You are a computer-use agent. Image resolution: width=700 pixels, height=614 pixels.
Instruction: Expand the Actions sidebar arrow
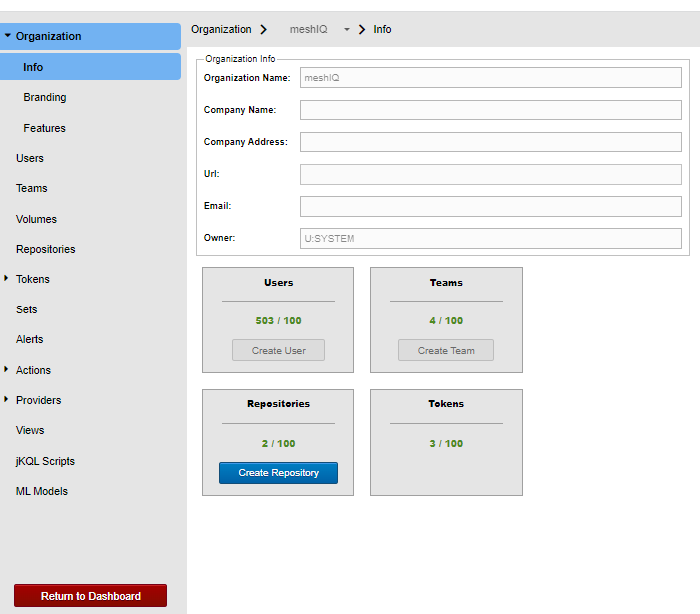pyautogui.click(x=6, y=370)
